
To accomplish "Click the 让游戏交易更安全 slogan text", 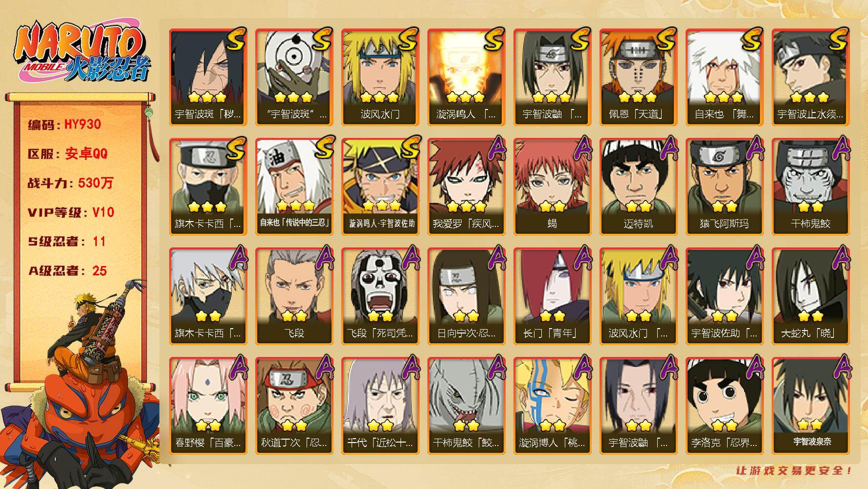I will pyautogui.click(x=795, y=470).
